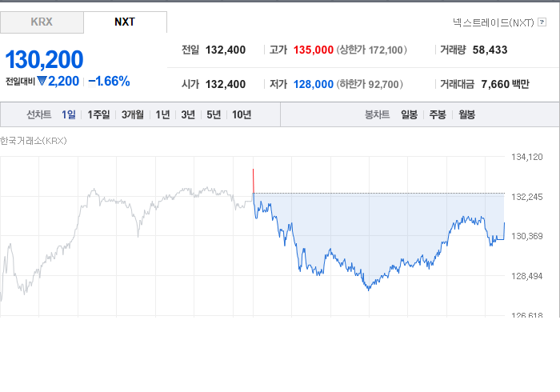Screen dimensions: 560x392
Task: Show the 3개월 line chart
Action: click(x=133, y=114)
